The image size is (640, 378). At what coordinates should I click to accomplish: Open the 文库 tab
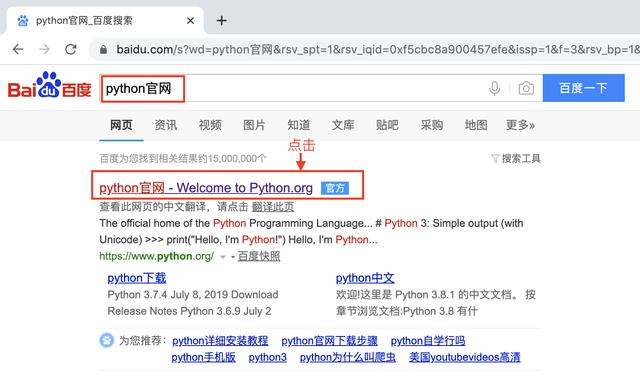tap(343, 125)
